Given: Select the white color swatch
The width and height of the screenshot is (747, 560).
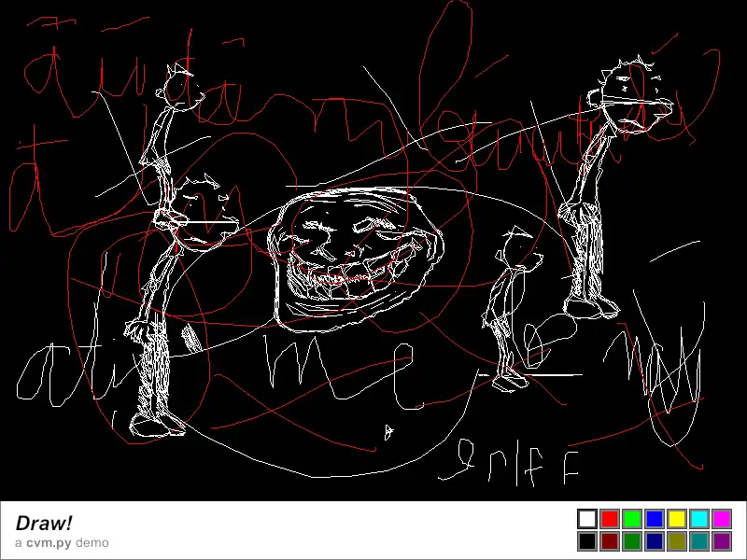Looking at the screenshot, I should [x=587, y=519].
